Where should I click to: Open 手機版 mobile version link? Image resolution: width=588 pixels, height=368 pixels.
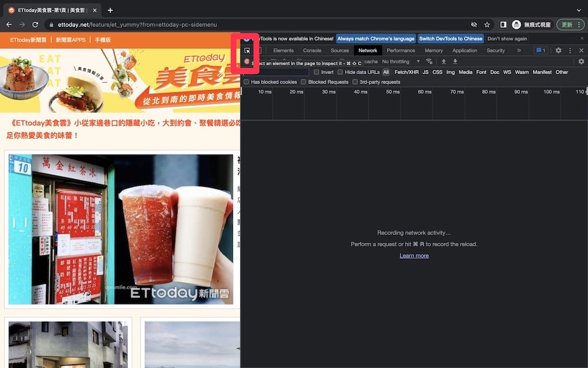103,40
